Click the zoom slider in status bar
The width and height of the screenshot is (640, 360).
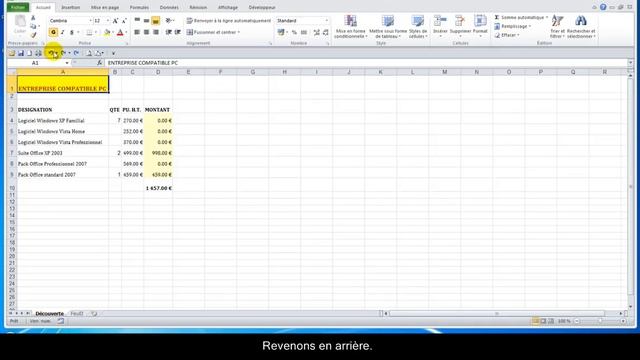[x=600, y=321]
